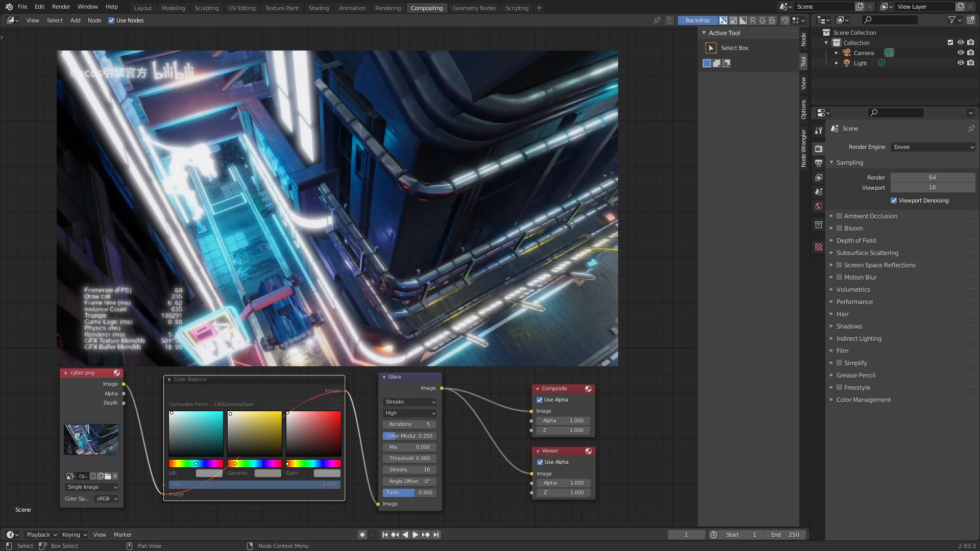Open the Tool settings properties tab
Screen dimensions: 980x551
[819, 131]
